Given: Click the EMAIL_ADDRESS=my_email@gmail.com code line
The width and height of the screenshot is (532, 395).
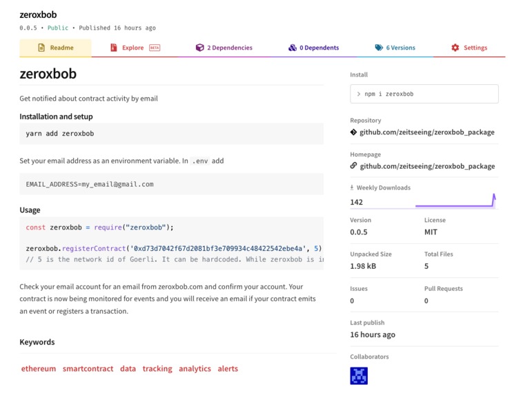Looking at the screenshot, I should click(90, 184).
